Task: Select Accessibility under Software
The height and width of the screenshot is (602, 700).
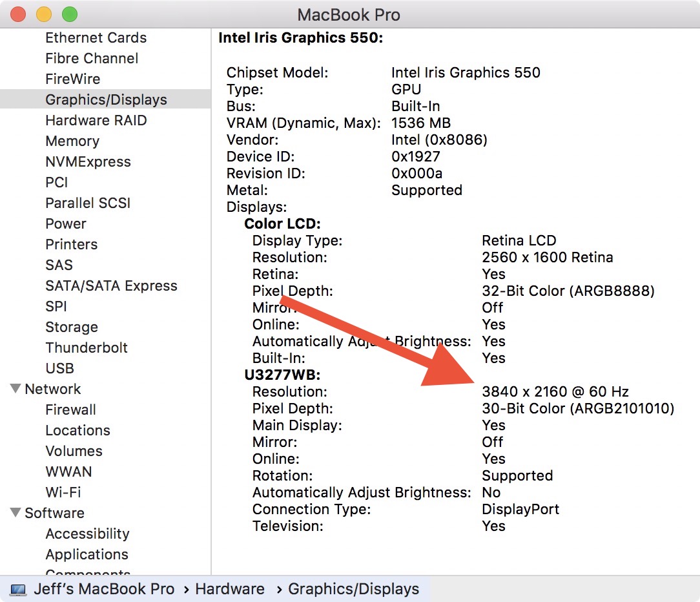Action: pos(87,534)
